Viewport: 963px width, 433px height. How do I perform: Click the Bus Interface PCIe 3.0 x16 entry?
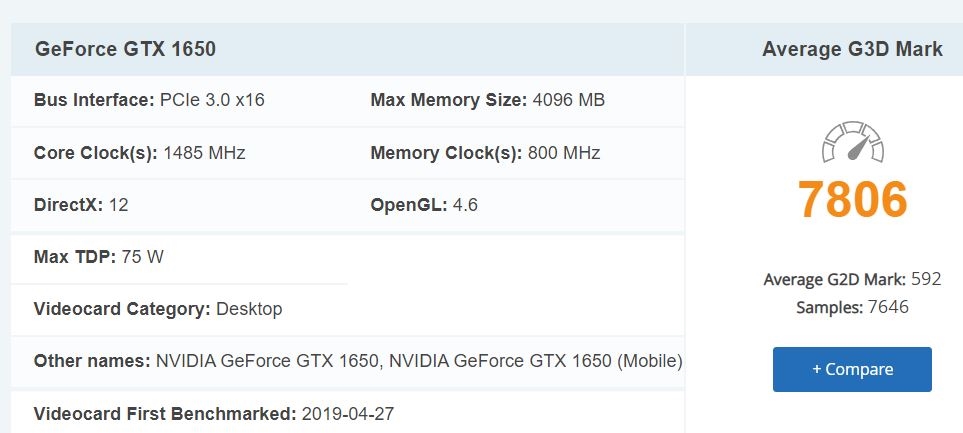149,100
